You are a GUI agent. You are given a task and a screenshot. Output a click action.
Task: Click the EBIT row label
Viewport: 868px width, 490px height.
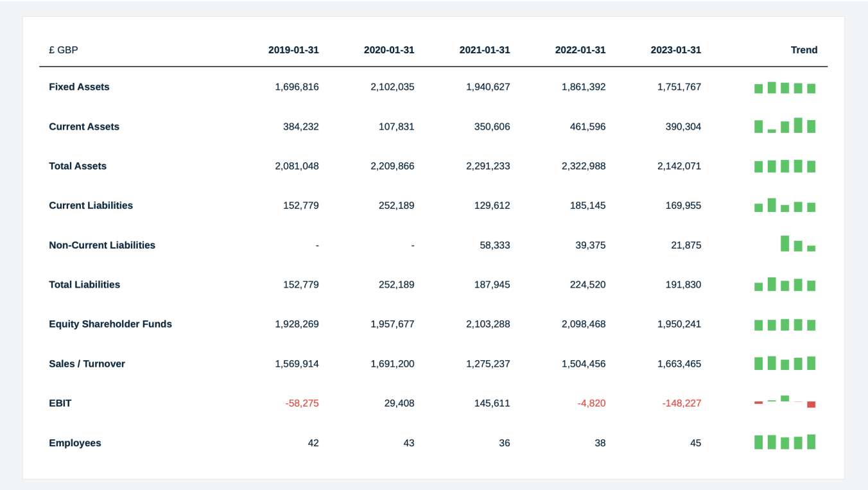tap(60, 403)
